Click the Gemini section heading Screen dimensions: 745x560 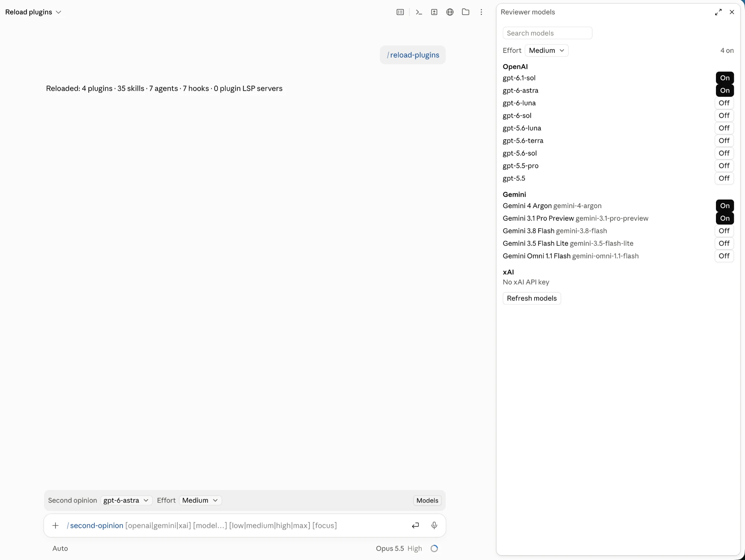[x=514, y=194]
